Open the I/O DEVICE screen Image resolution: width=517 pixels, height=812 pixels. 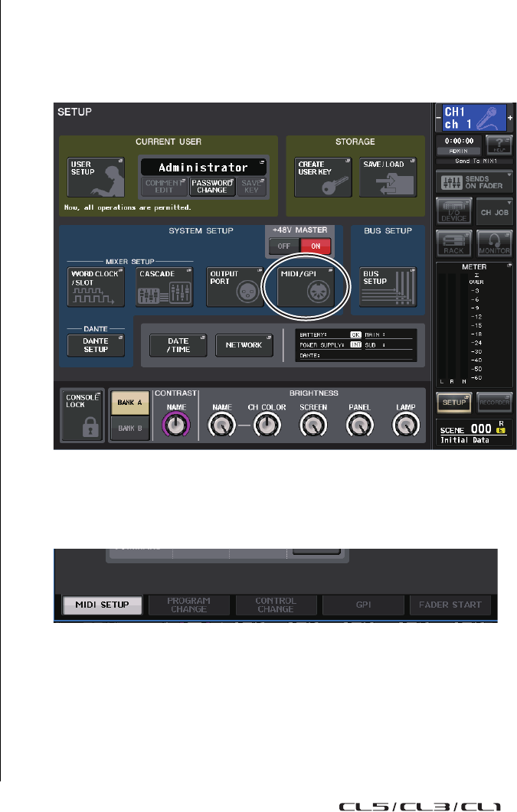tap(453, 211)
